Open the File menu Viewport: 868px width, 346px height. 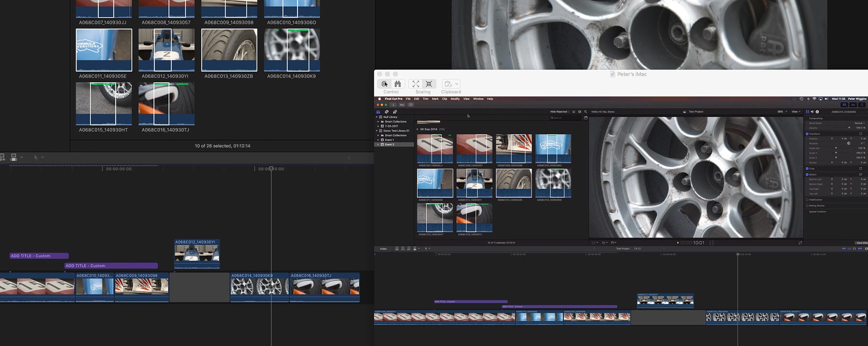408,99
